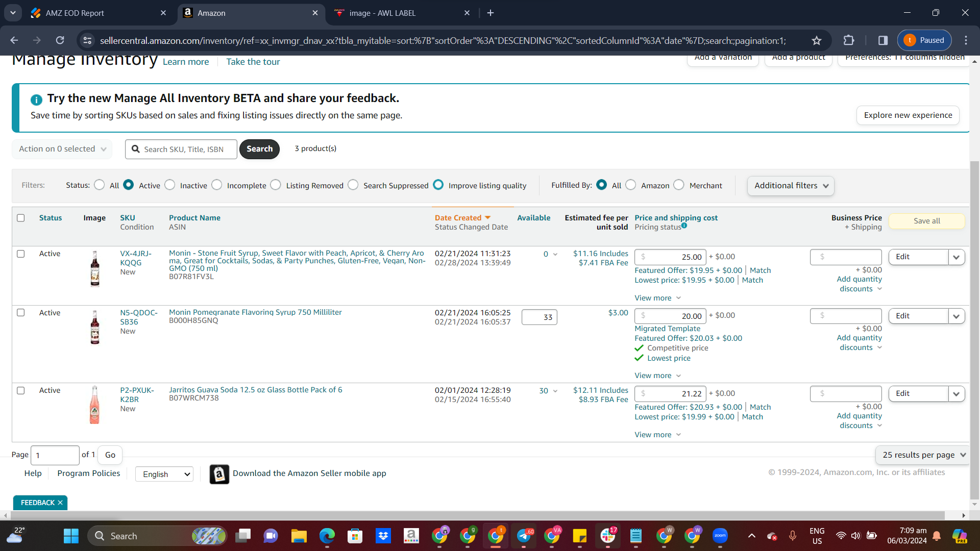Open Sticky Notes from the taskbar
The image size is (980, 551).
(x=580, y=536)
